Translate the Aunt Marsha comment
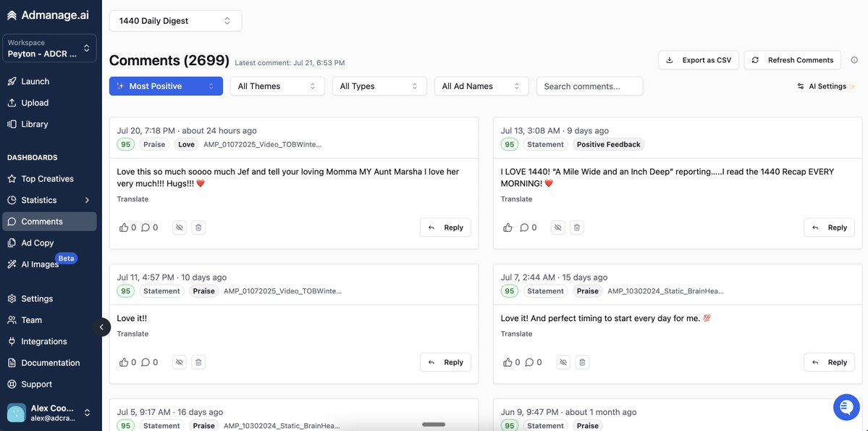 [x=133, y=199]
